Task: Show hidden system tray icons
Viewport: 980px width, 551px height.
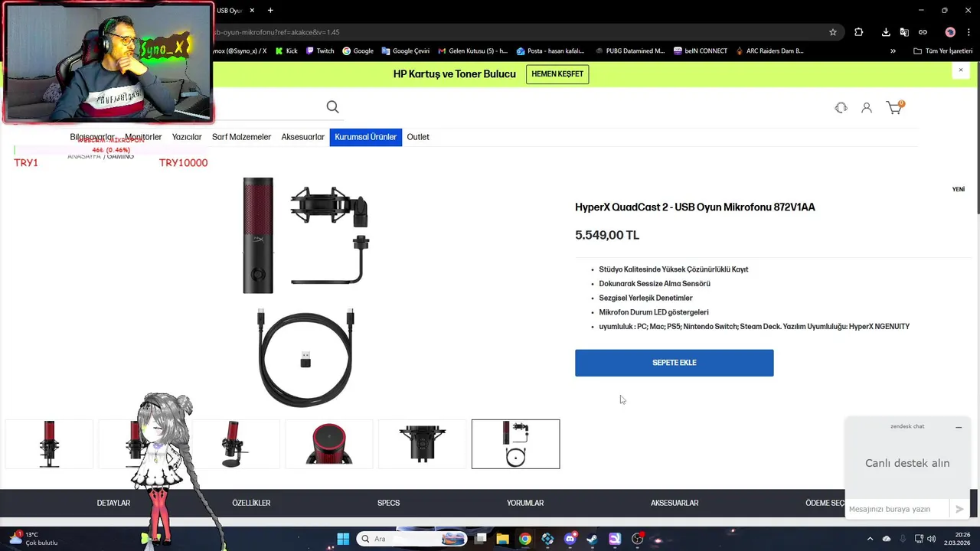Action: 870,539
